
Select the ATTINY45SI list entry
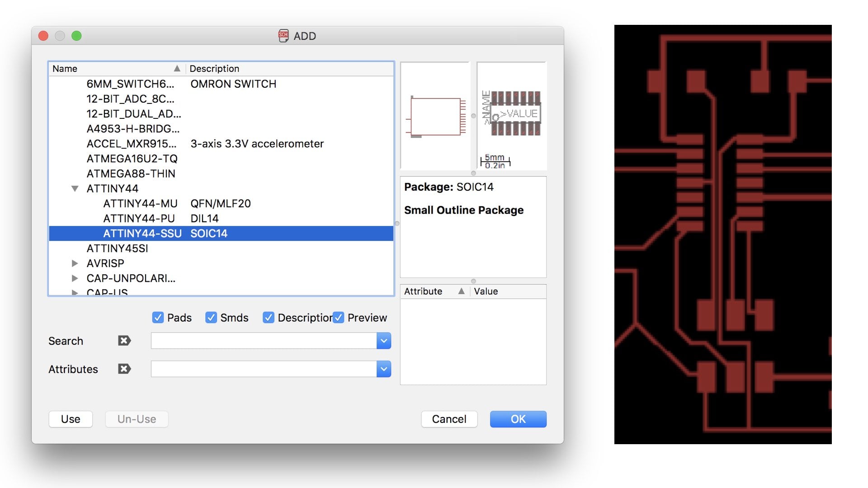point(221,248)
